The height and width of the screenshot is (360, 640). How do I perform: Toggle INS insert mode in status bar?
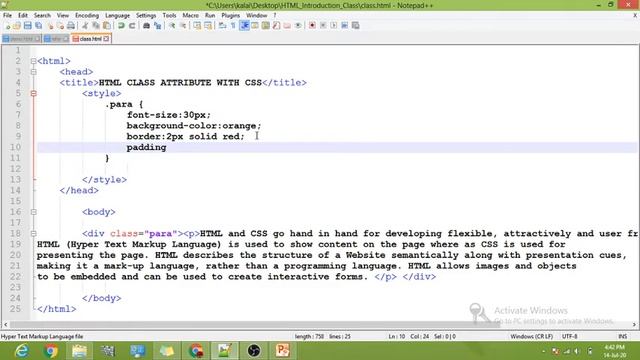622,336
